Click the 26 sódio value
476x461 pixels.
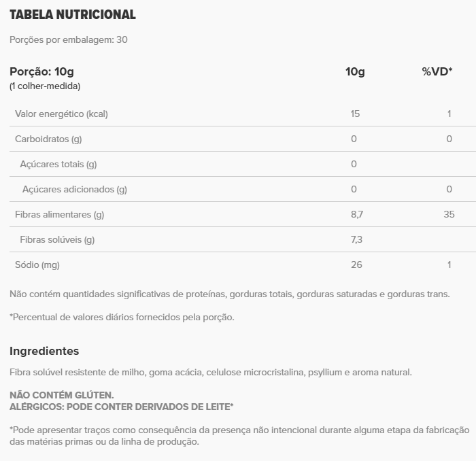tap(356, 264)
